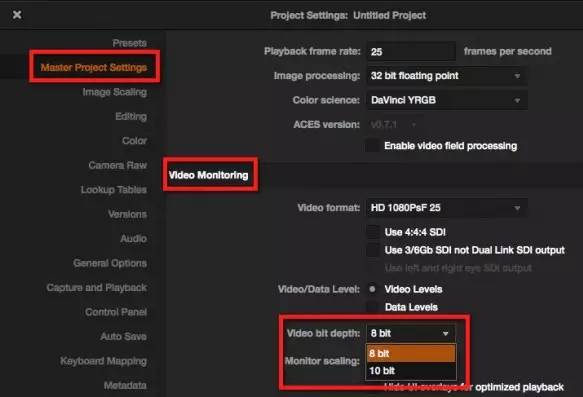The image size is (583, 397).
Task: Click the Video bit depth dropdown arrow
Action: click(x=445, y=333)
